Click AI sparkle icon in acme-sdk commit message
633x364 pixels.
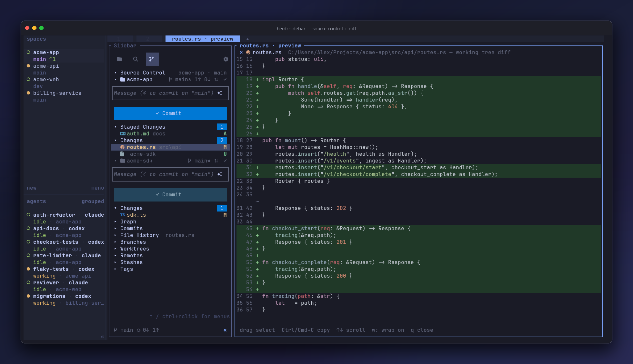220,174
